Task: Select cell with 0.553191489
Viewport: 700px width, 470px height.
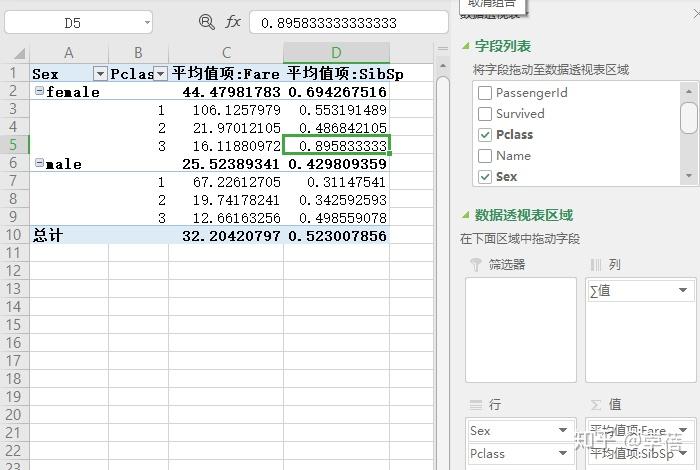Action: [337, 109]
